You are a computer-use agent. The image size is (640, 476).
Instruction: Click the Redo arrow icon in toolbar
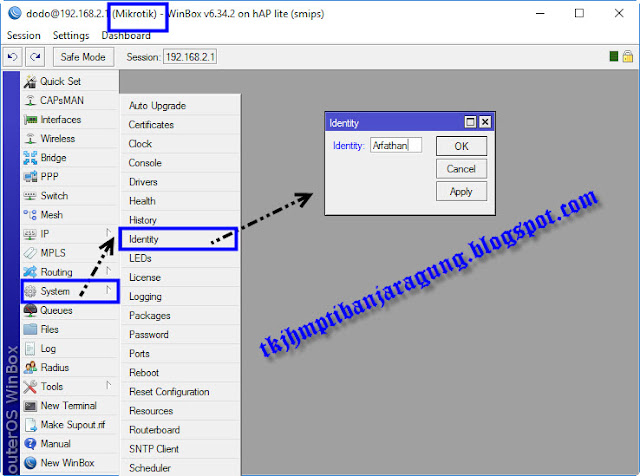pos(35,57)
